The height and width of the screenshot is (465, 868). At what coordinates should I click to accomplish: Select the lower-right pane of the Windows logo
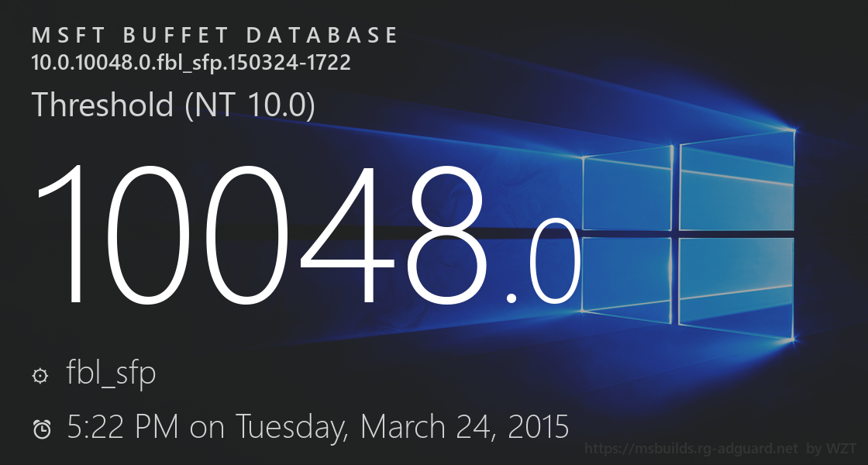coord(736,287)
